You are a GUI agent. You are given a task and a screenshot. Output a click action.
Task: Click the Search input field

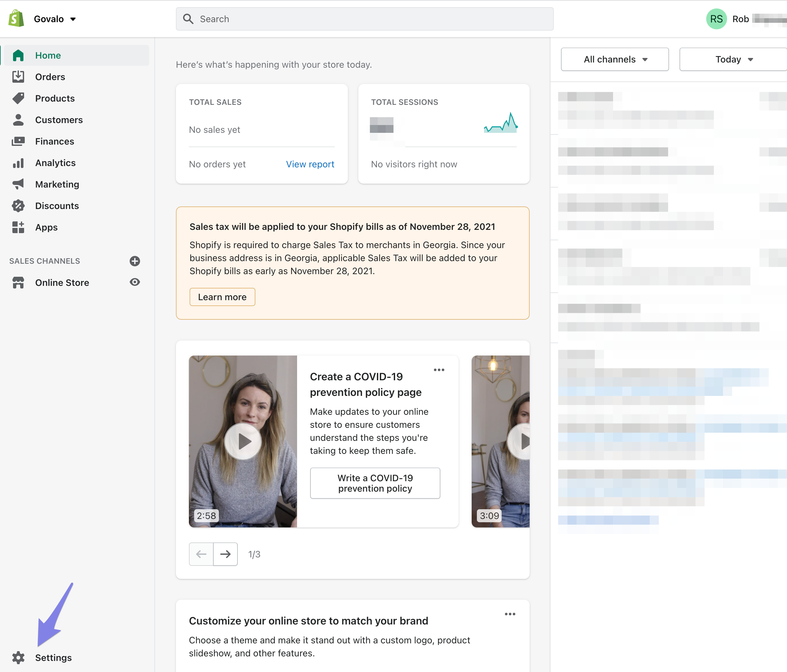pos(365,19)
